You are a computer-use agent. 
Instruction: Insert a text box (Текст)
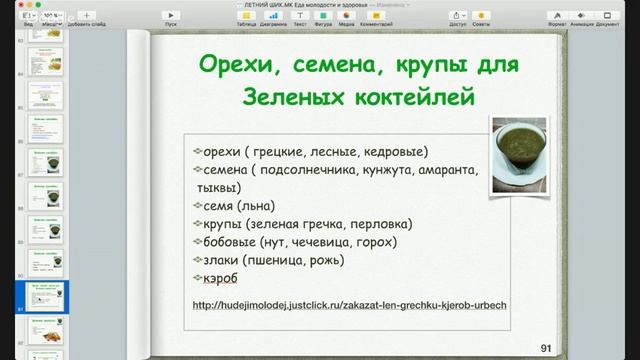click(300, 16)
